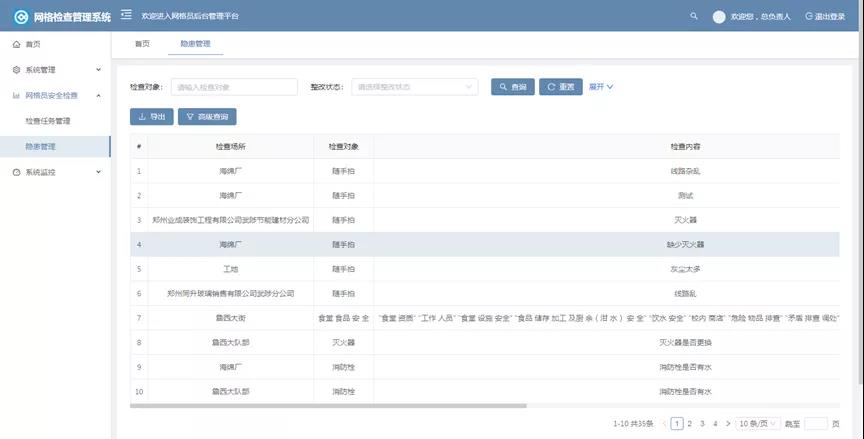Open the 10条/页 page size dropdown

pyautogui.click(x=759, y=423)
